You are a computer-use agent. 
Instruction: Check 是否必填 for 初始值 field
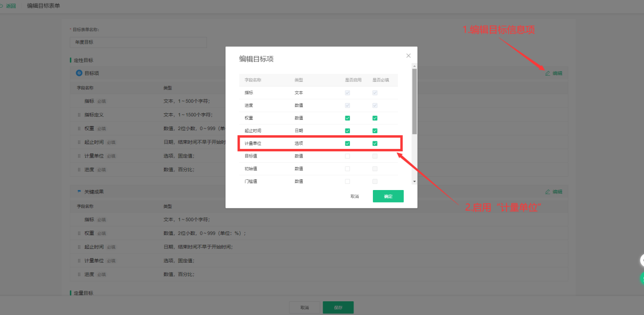[x=375, y=169]
